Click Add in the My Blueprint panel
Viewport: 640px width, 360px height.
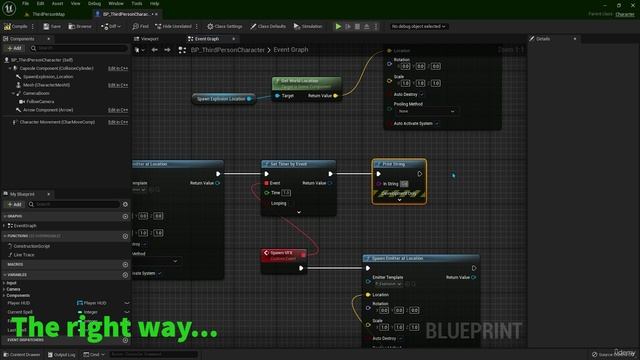click(x=14, y=204)
